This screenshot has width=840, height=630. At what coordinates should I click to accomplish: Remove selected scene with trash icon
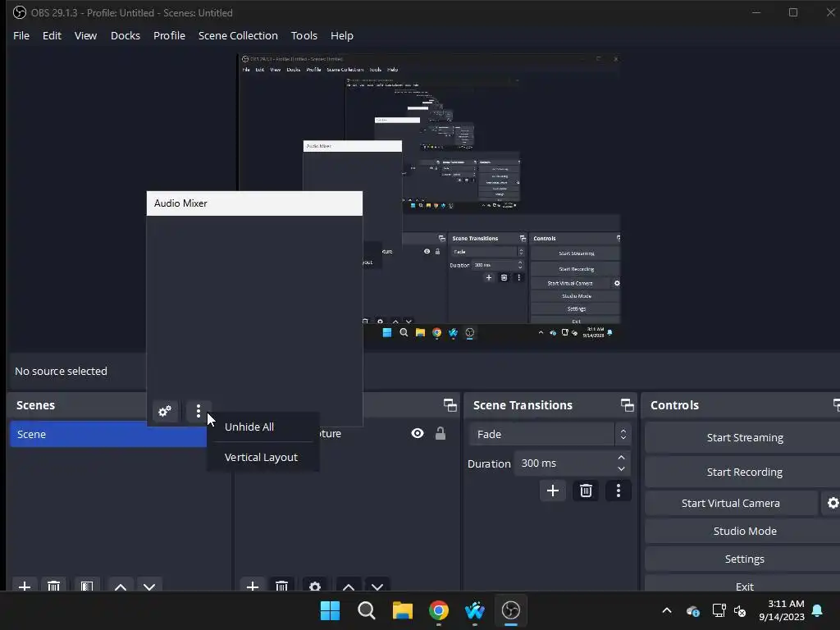click(x=53, y=586)
